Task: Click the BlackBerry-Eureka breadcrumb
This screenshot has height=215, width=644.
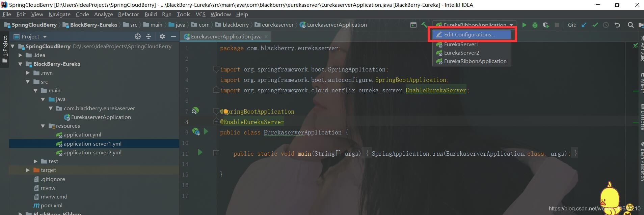Action: click(90, 25)
